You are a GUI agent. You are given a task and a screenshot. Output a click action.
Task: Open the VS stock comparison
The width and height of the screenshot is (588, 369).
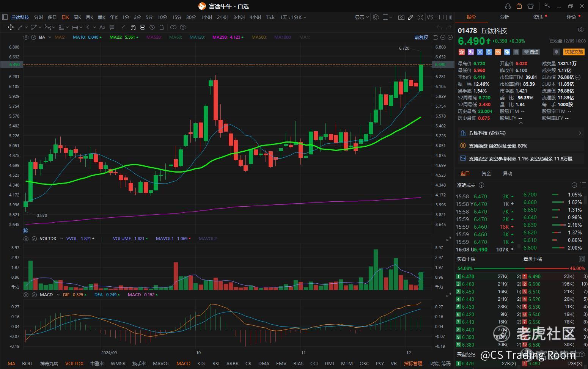coord(430,17)
